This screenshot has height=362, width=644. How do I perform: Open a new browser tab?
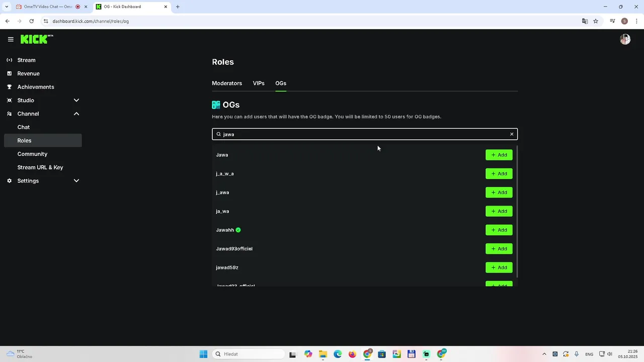click(x=178, y=7)
